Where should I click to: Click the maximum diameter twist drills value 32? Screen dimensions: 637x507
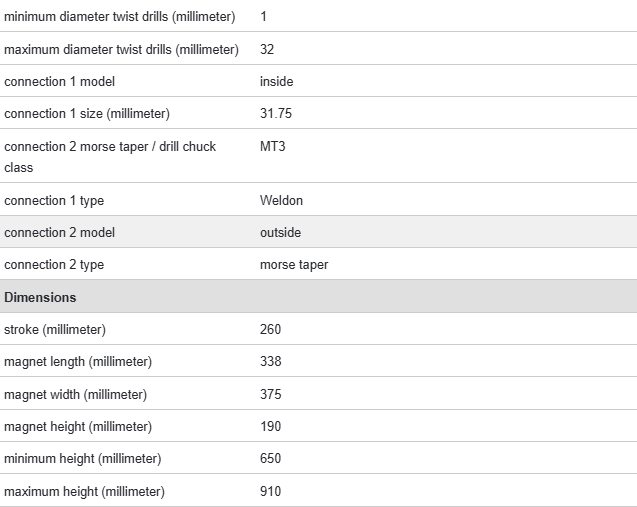click(x=267, y=49)
